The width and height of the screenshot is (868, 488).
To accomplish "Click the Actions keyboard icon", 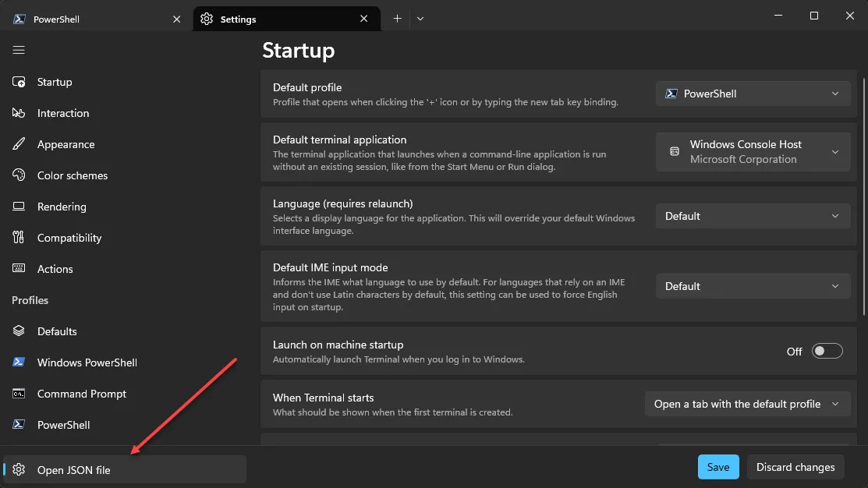I will tap(19, 269).
